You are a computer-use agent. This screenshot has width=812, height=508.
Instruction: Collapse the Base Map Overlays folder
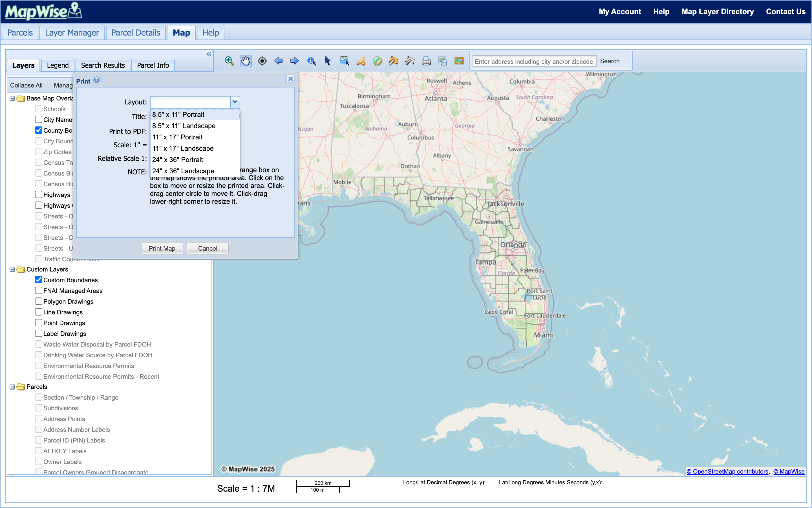pos(12,98)
